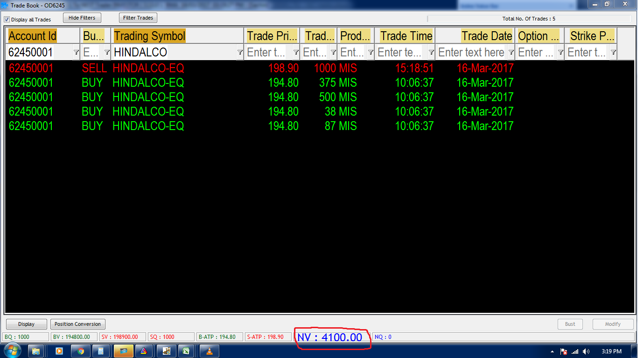Select the BUY row with quantity 500

(x=320, y=97)
